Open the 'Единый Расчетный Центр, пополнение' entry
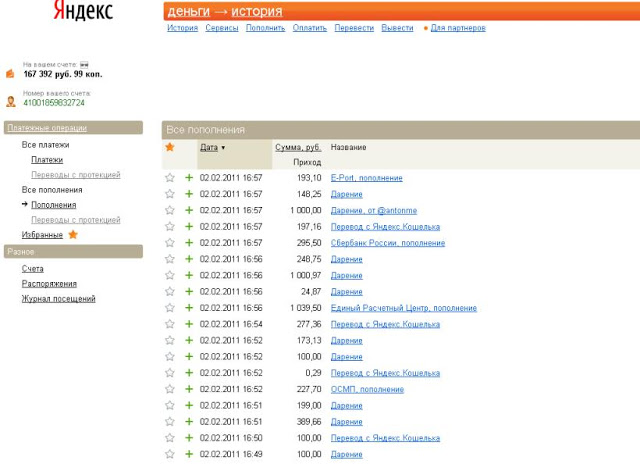This screenshot has height=464, width=640. point(404,308)
